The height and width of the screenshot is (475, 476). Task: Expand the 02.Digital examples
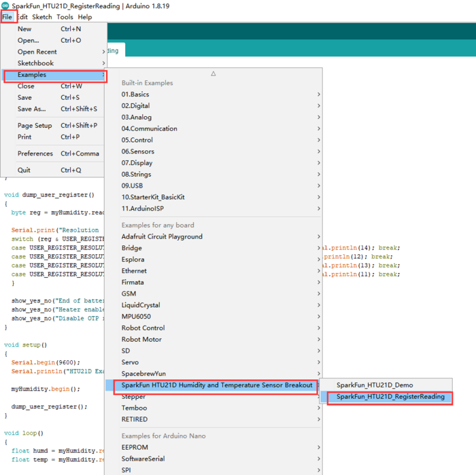click(x=214, y=106)
